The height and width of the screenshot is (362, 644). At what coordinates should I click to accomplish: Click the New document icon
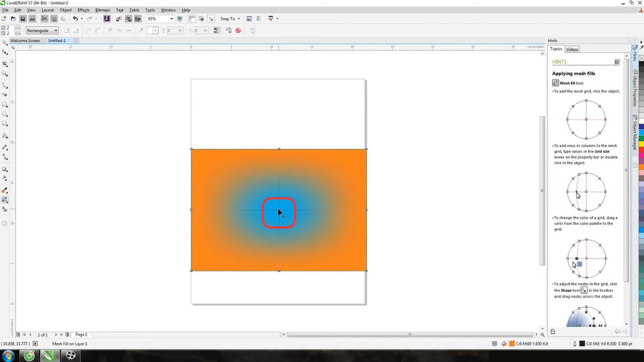click(4, 19)
